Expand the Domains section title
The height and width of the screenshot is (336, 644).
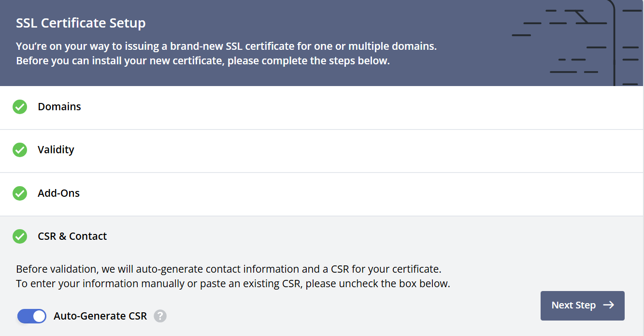(59, 107)
